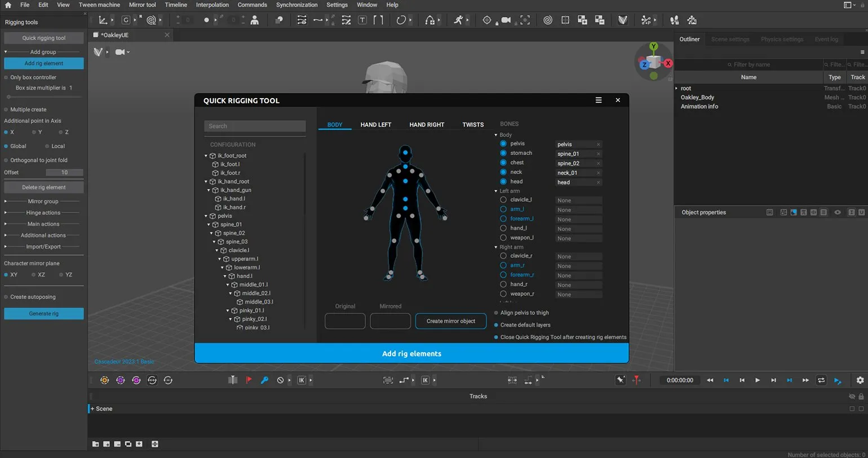Screen dimensions: 868x458
Task: Enable Align pelvis to thigh option
Action: 496,313
